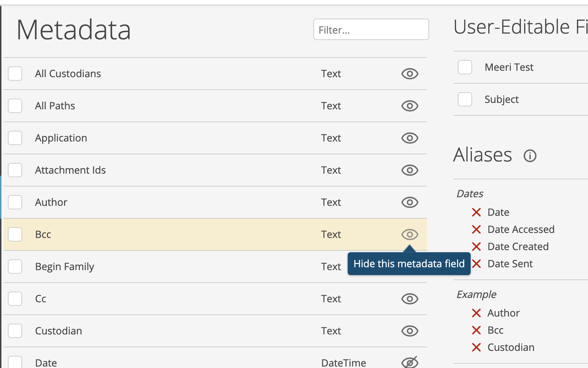This screenshot has width=588, height=368.
Task: Click the Example alias group heading
Action: click(x=476, y=294)
